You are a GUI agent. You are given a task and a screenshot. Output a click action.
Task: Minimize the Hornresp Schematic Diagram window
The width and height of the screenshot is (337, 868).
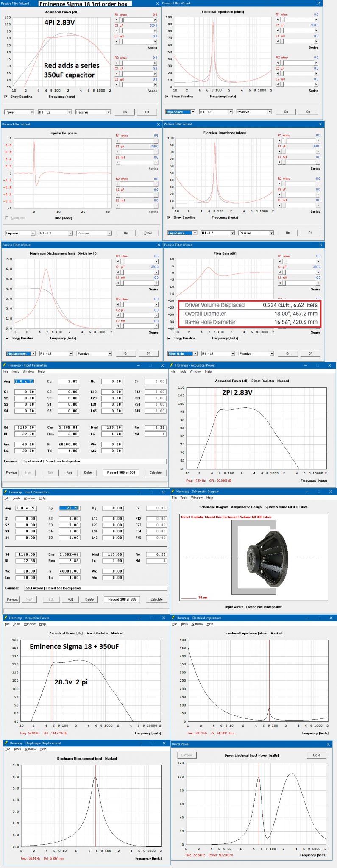[306, 492]
